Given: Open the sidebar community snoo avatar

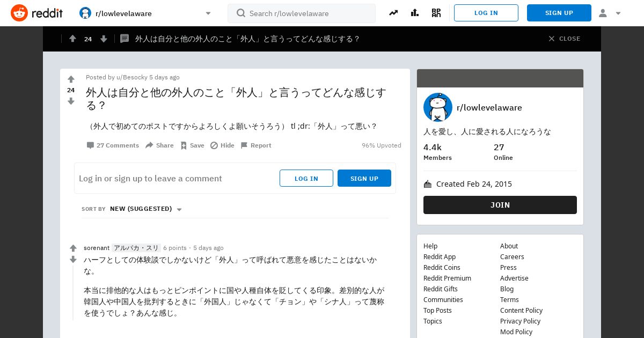Looking at the screenshot, I should [x=438, y=107].
